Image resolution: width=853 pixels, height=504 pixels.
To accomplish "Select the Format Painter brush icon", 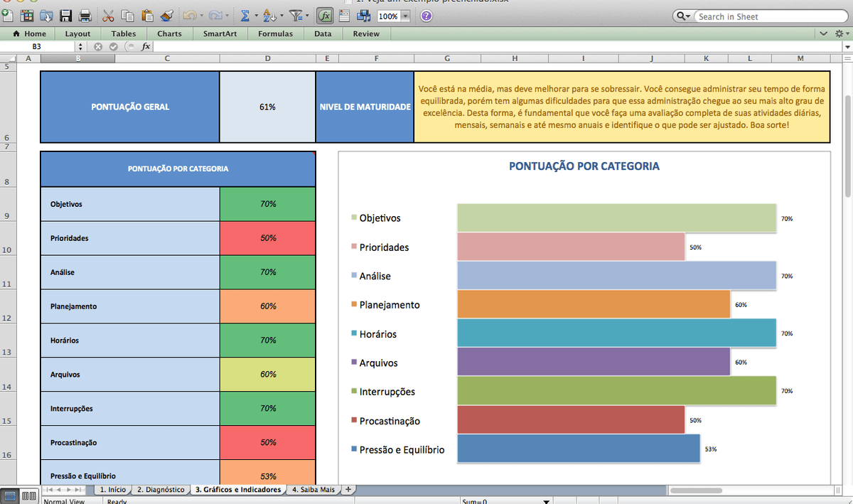I will 167,15.
